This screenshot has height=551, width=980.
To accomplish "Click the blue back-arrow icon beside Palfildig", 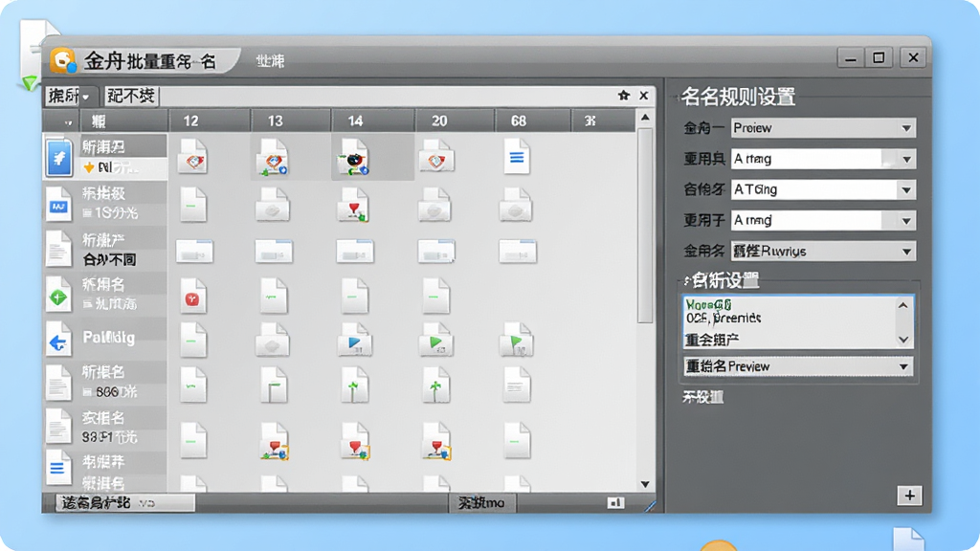I will pos(58,341).
